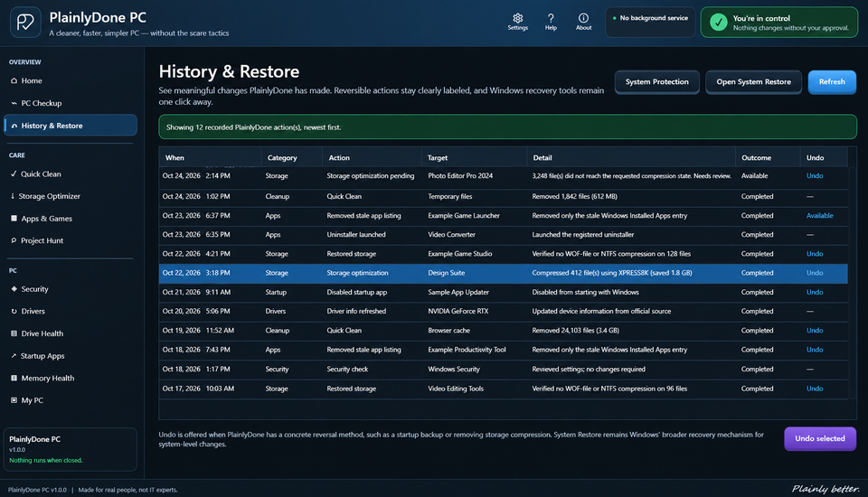Screen dimensions: 868x497
Task: Open Settings gear icon
Action: [517, 18]
